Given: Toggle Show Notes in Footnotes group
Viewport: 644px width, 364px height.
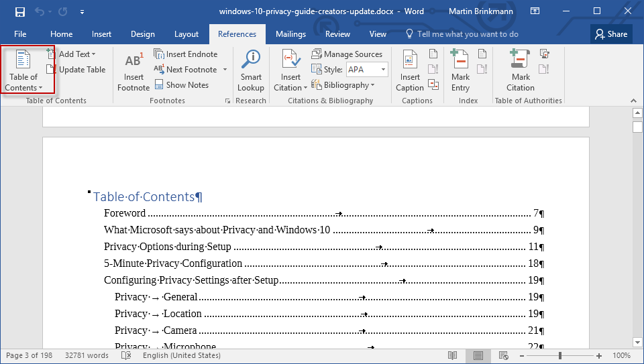Looking at the screenshot, I should click(182, 85).
